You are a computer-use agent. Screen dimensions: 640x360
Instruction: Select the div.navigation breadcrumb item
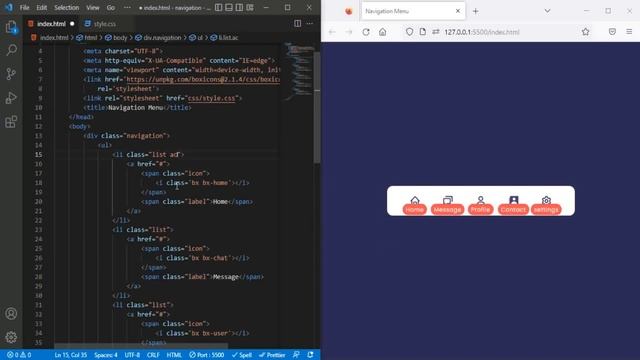158,38
